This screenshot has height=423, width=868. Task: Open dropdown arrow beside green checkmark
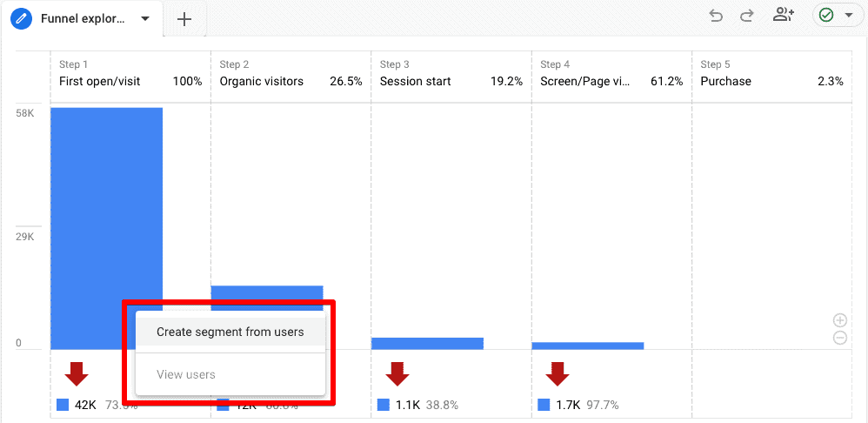point(848,16)
